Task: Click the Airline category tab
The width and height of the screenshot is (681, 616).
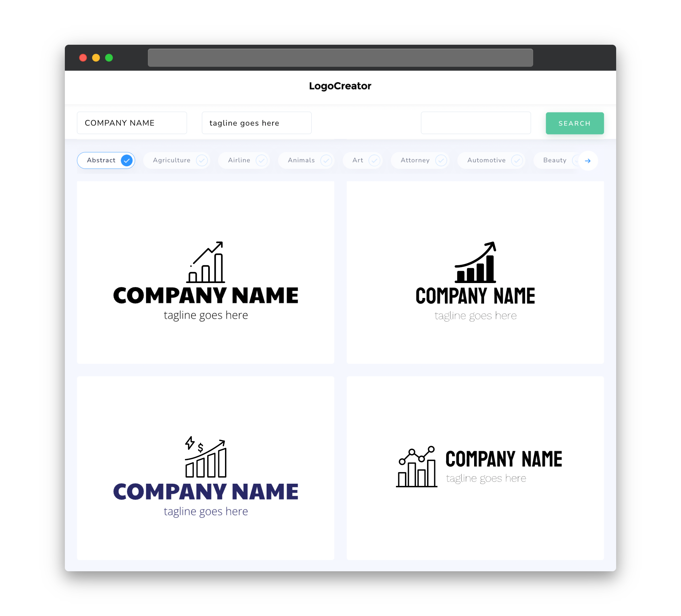Action: (240, 160)
